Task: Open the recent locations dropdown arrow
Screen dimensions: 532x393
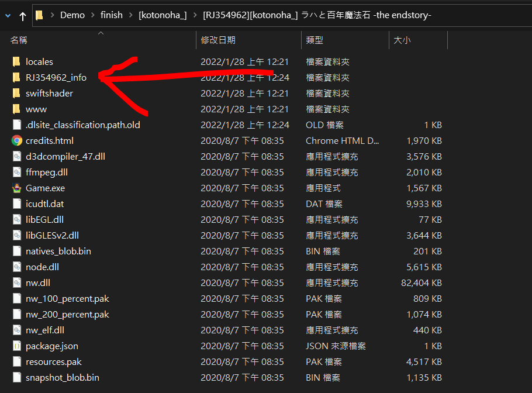Action: coord(8,16)
